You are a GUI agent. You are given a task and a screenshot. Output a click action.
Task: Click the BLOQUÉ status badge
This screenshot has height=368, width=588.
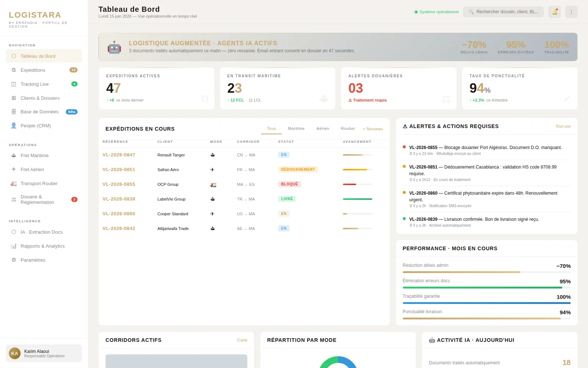click(x=290, y=184)
